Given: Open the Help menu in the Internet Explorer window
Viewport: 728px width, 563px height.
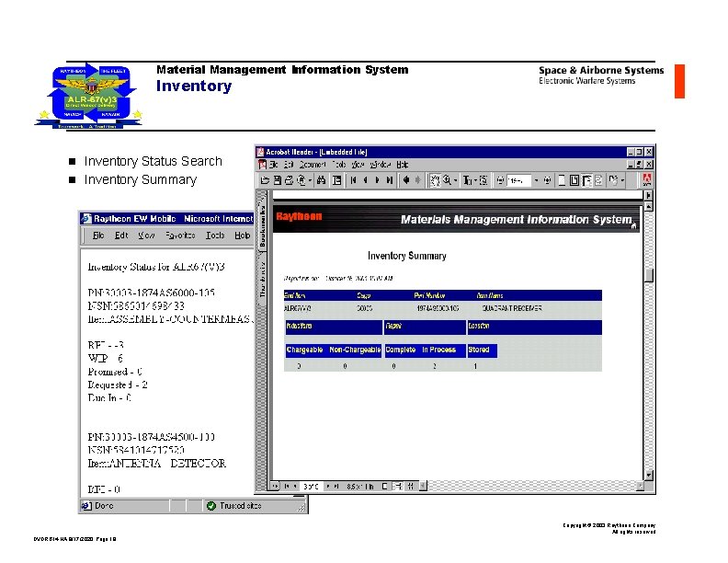Looking at the screenshot, I should point(242,236).
